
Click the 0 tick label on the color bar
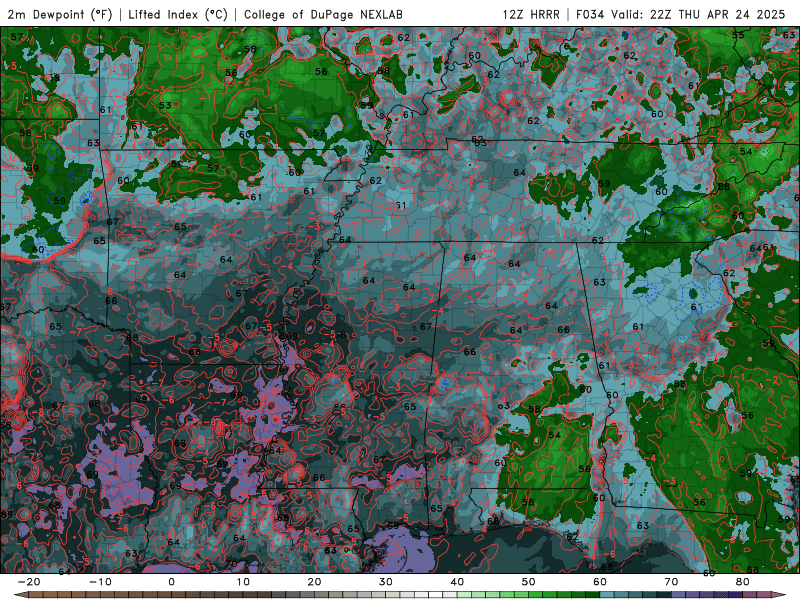171,582
